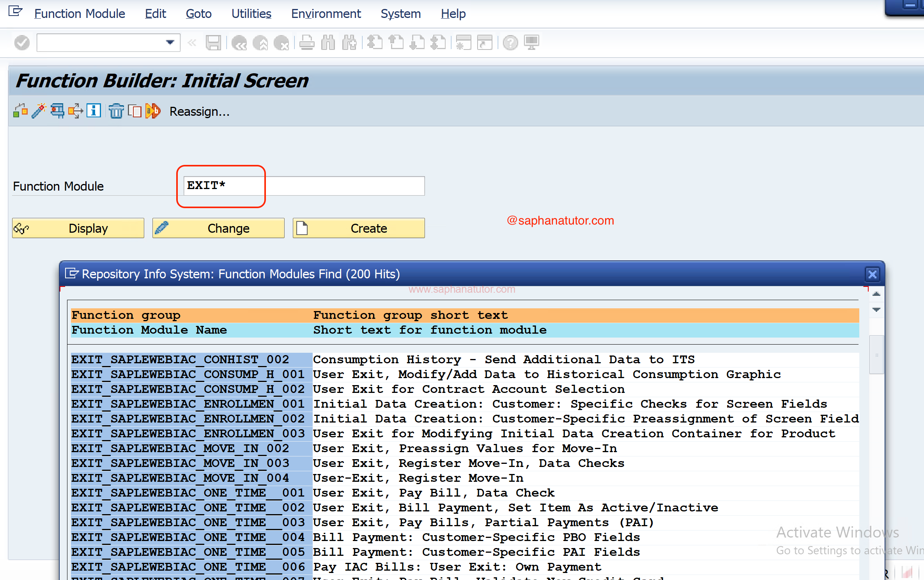Viewport: 924px width, 580px height.
Task: Click the Previous Page icon
Action: pyautogui.click(x=396, y=42)
